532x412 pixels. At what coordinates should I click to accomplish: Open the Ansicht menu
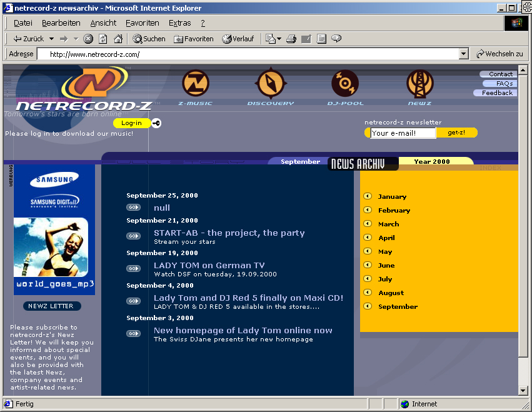[x=103, y=23]
